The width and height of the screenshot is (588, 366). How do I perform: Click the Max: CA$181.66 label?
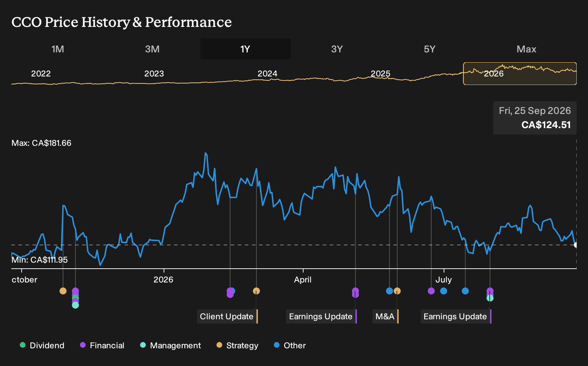tap(41, 143)
